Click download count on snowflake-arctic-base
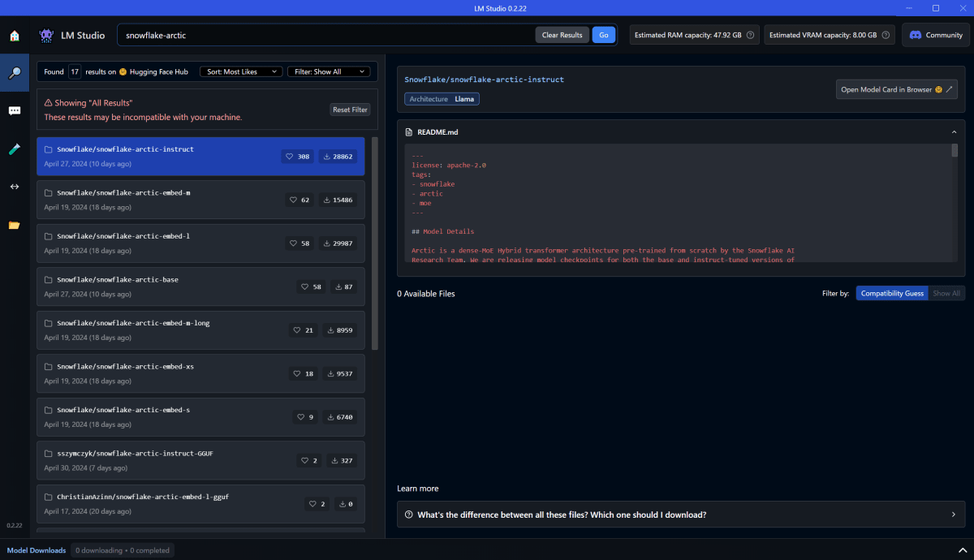 pyautogui.click(x=344, y=286)
